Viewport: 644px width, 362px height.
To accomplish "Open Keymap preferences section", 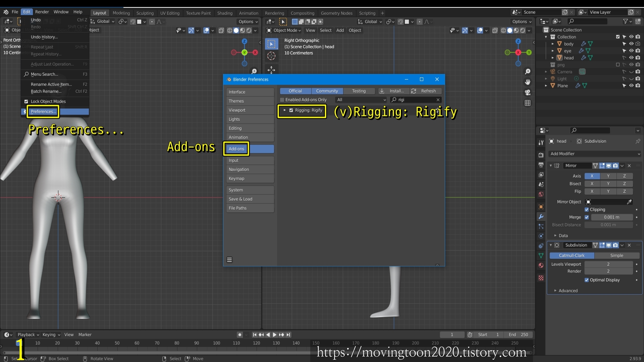I will pos(250,179).
